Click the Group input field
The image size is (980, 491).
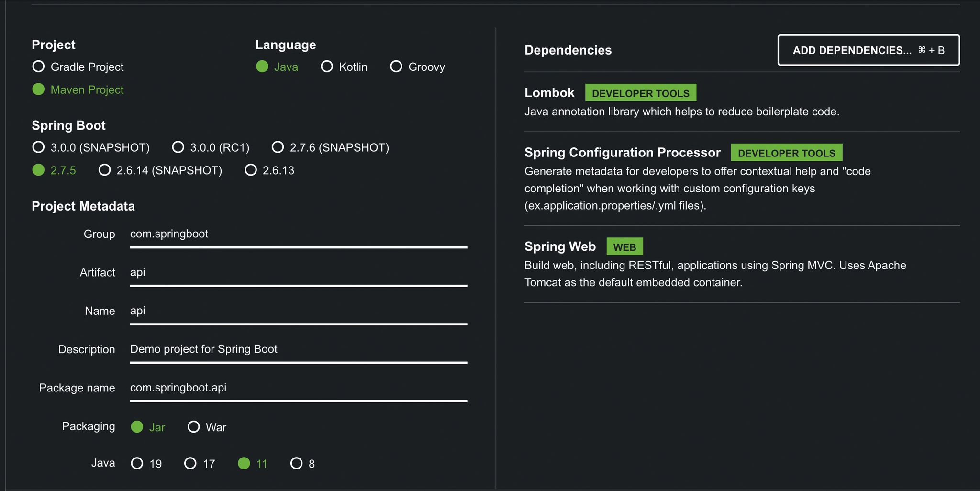point(298,234)
